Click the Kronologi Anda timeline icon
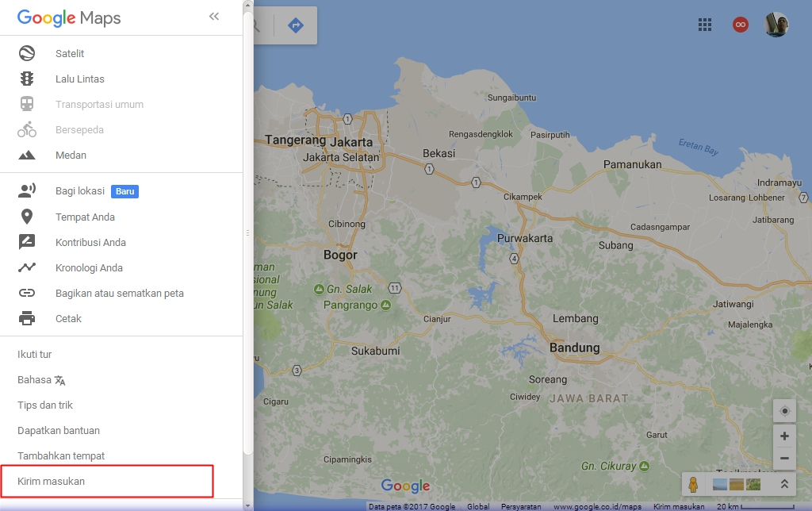812x511 pixels. click(x=26, y=267)
